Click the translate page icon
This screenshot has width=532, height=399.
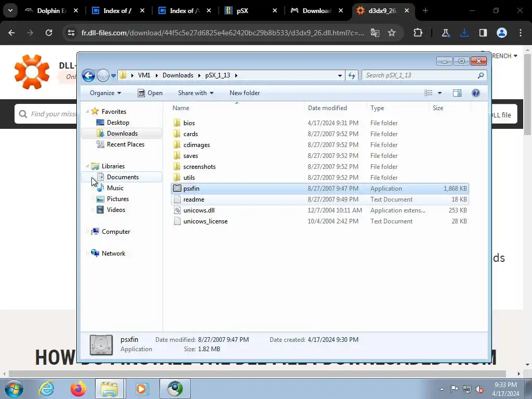point(375,33)
